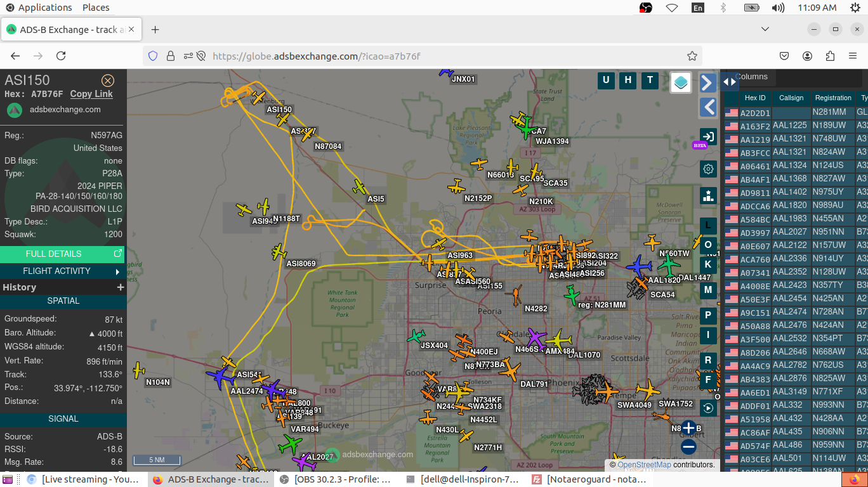Open the OBS 30.2.3 taskbar window
Image resolution: width=868 pixels, height=487 pixels.
point(336,479)
